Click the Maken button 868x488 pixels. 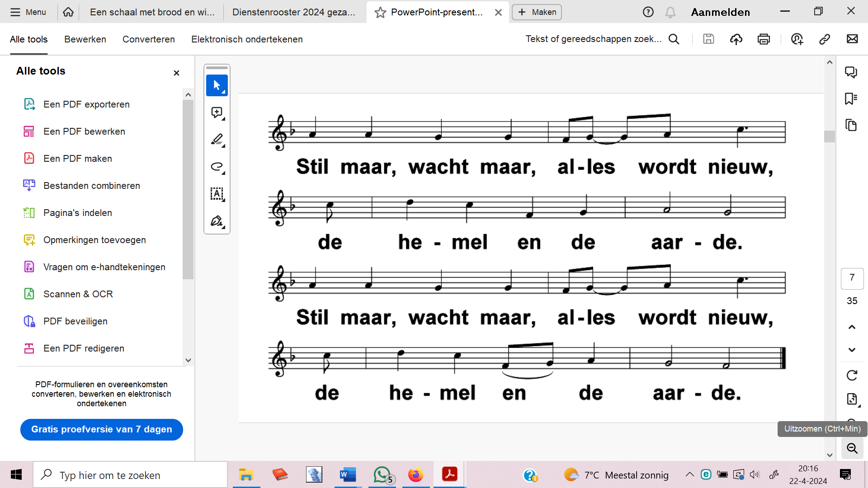(x=537, y=12)
